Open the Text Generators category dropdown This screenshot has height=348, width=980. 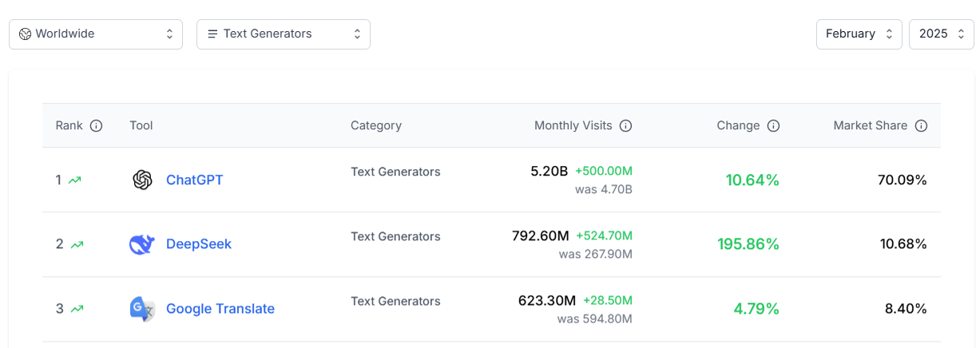point(284,34)
